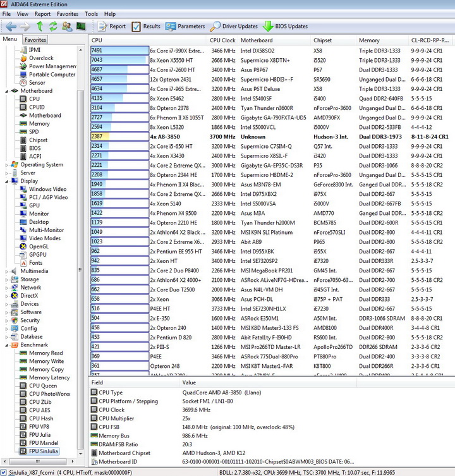
Task: Click the Refresh toolbar icon
Action: [x=53, y=27]
